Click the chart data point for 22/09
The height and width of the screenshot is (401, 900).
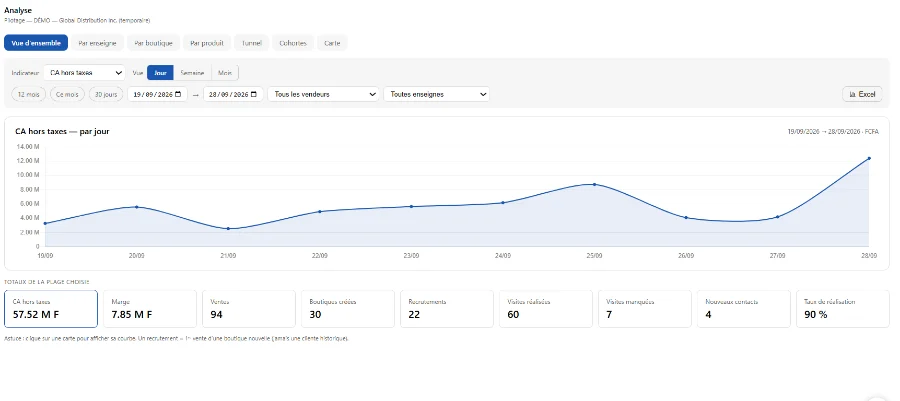(320, 211)
